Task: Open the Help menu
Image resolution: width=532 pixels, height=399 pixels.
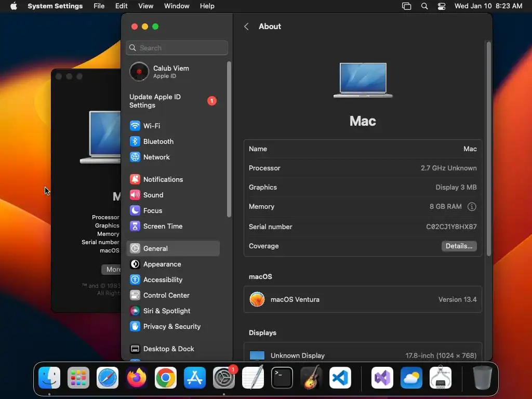Action: 207,6
